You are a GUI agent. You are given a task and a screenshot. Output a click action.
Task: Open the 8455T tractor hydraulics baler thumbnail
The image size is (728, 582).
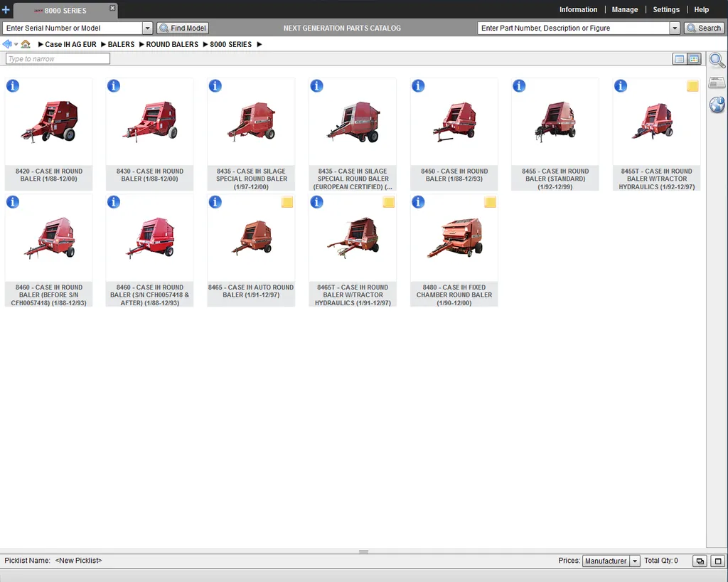click(656, 122)
